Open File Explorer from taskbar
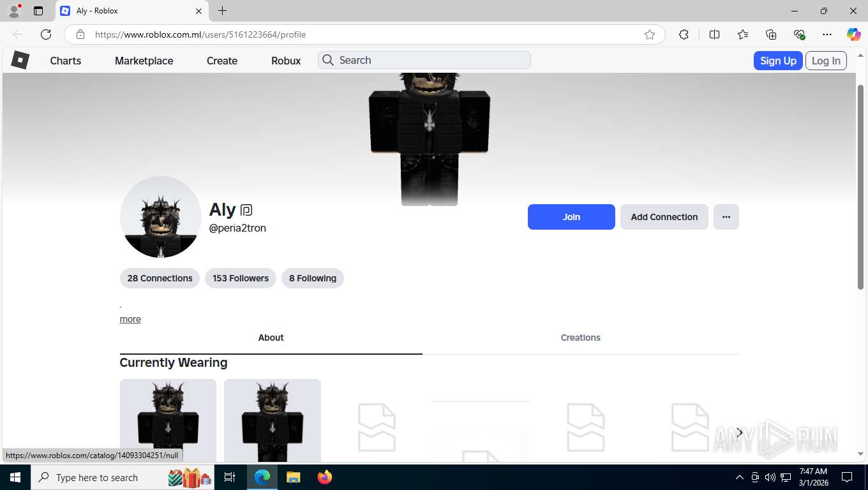 pos(293,477)
